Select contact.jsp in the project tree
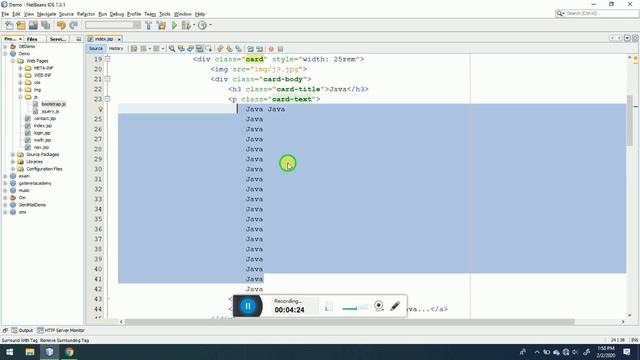Screen dimensions: 640x360 [45, 118]
